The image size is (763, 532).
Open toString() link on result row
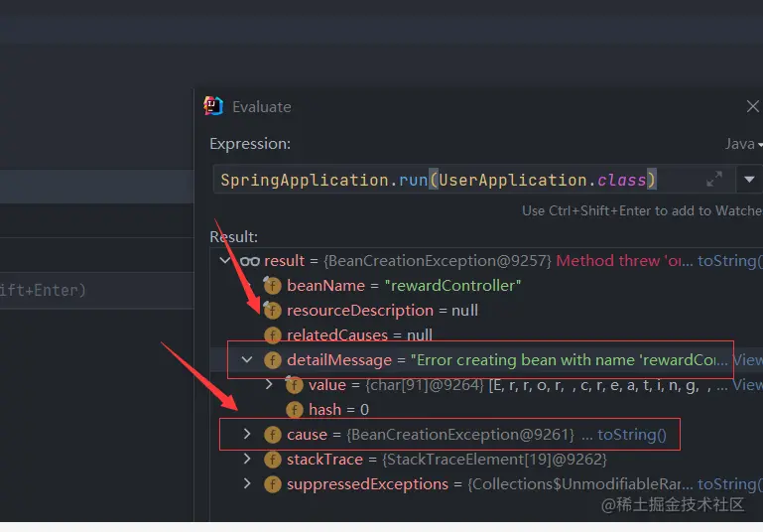(x=729, y=261)
